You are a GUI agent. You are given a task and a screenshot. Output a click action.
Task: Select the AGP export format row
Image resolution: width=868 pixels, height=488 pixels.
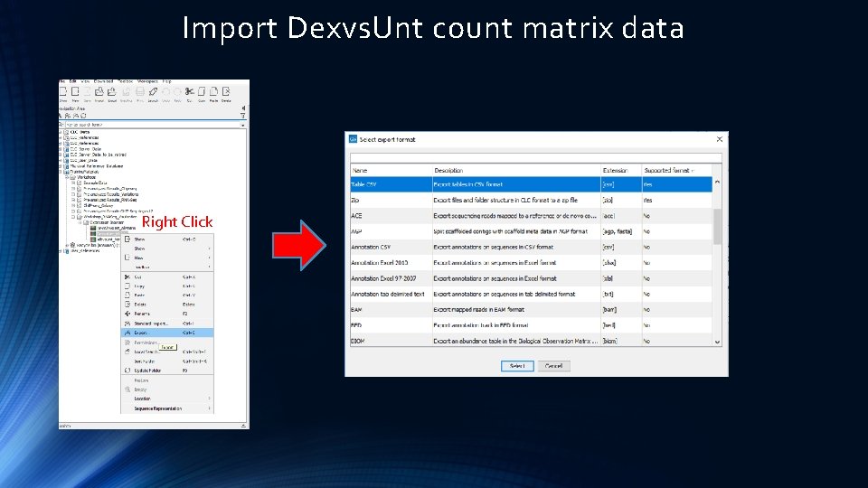pyautogui.click(x=532, y=231)
